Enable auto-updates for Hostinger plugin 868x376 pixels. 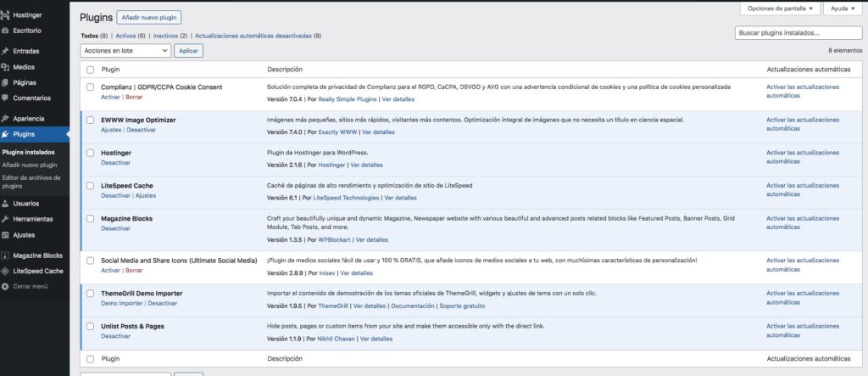(802, 157)
